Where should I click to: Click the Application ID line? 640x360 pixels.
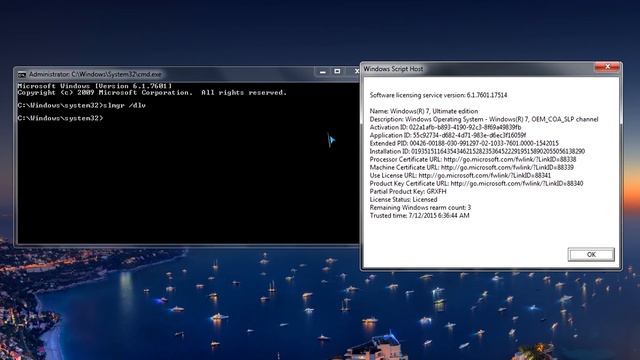(448, 135)
